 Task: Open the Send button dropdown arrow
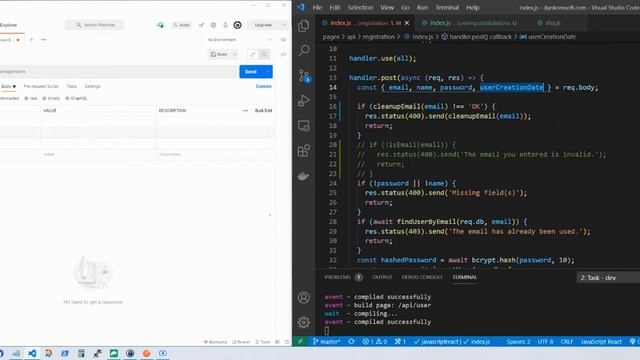point(268,72)
